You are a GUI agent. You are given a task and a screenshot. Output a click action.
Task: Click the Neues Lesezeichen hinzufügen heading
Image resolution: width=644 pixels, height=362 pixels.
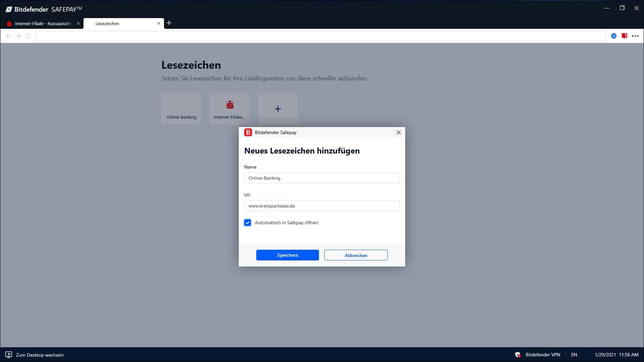pos(302,151)
